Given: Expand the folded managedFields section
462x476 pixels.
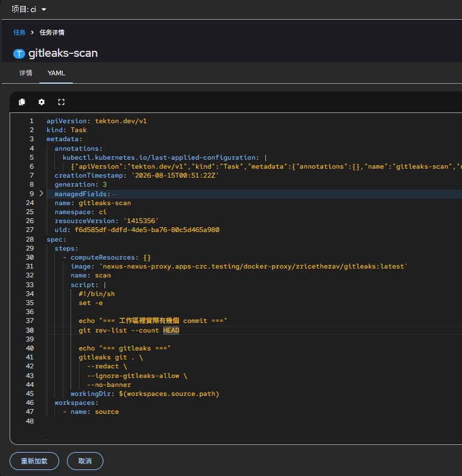Looking at the screenshot, I should (42, 193).
